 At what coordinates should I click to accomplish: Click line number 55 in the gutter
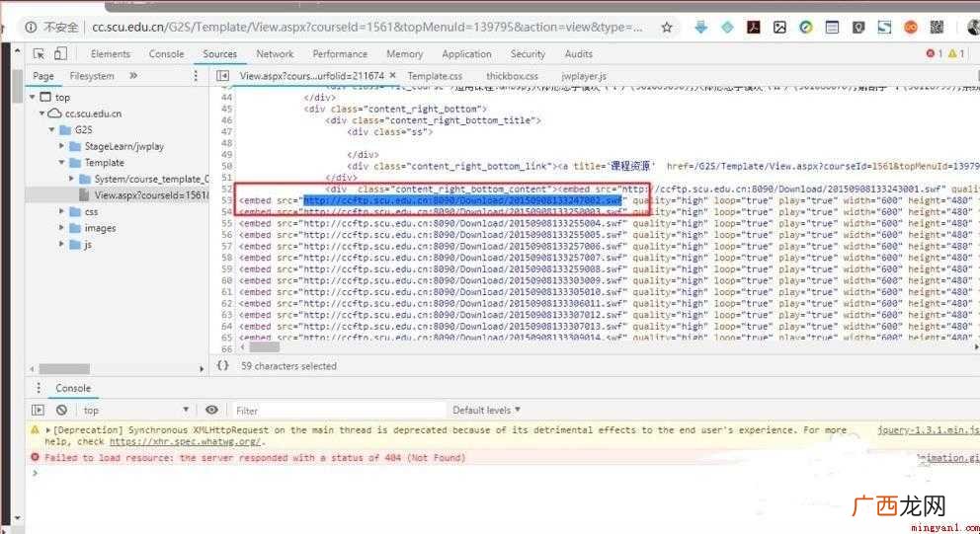point(226,223)
